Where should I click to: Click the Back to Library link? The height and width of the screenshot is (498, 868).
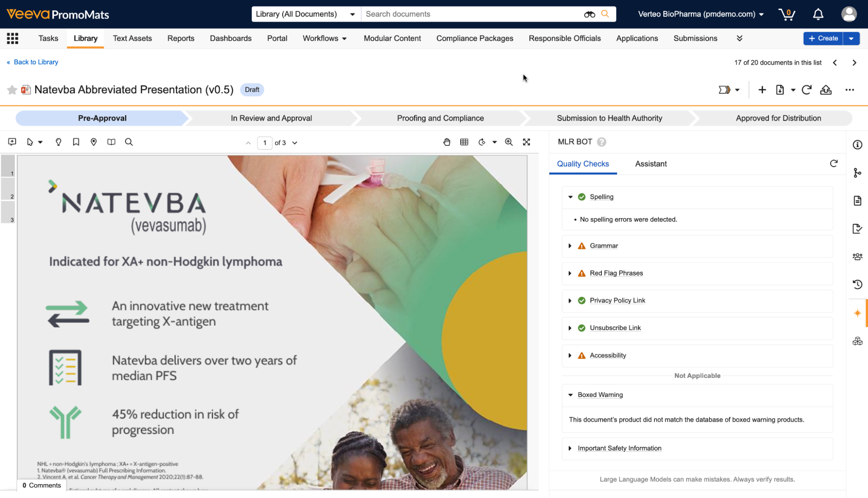pos(33,62)
